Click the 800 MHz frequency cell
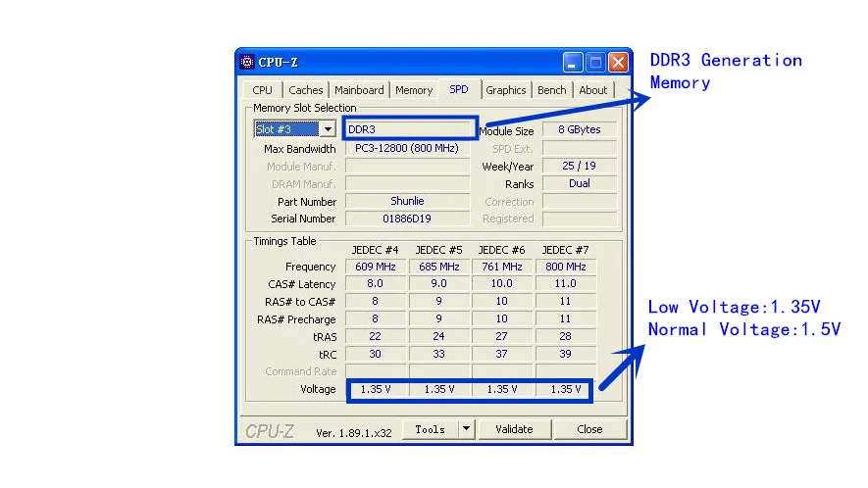This screenshot has height=488, width=868. coord(565,267)
